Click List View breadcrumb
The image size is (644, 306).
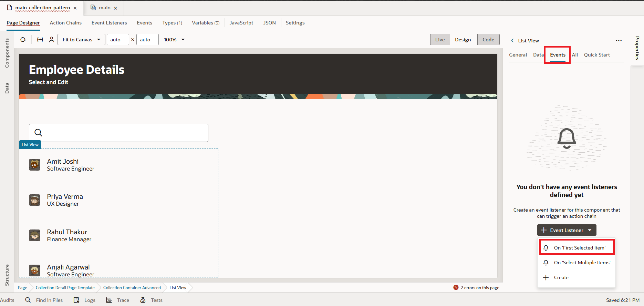pyautogui.click(x=178, y=287)
